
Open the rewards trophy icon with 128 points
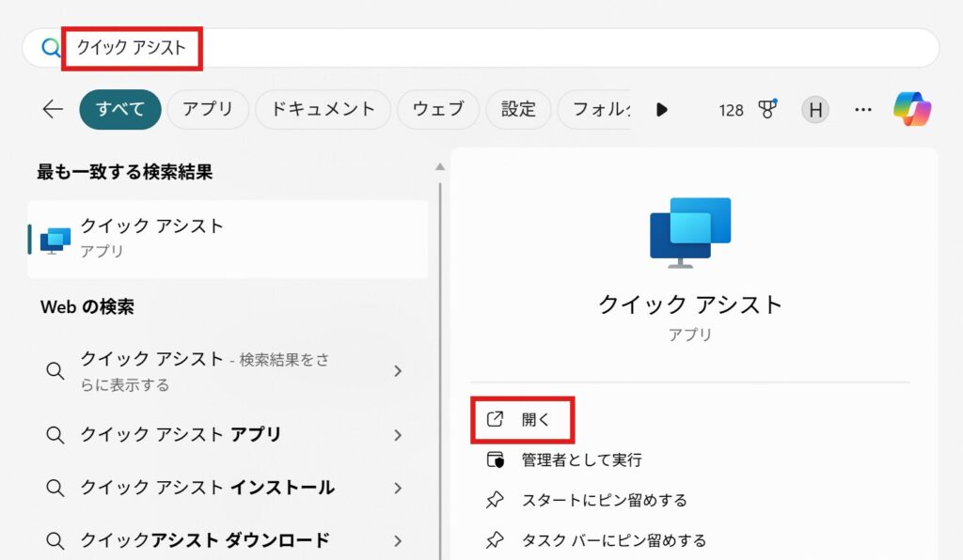pyautogui.click(x=767, y=109)
